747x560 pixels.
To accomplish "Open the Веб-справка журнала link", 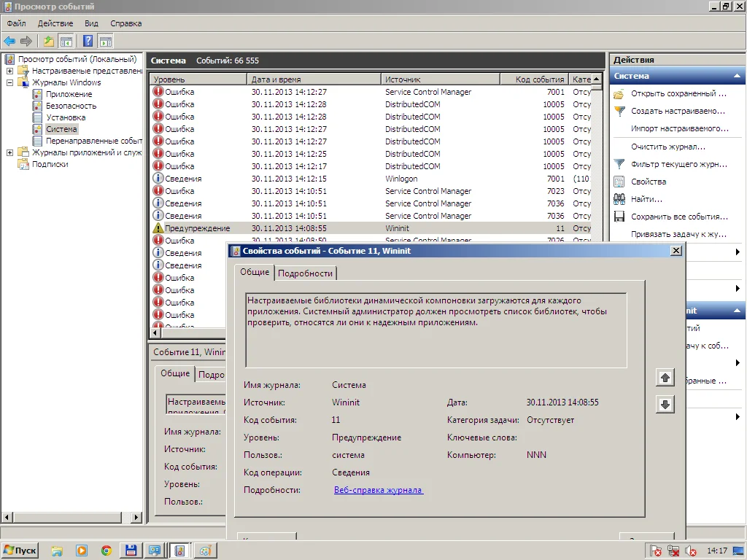I will point(378,490).
